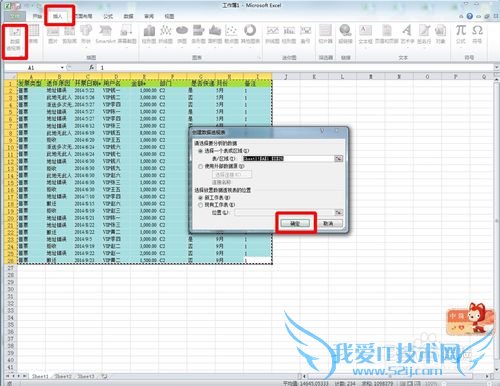The image size is (500, 386).
Task: Choose the 现有工作表 radio option
Action: point(200,205)
